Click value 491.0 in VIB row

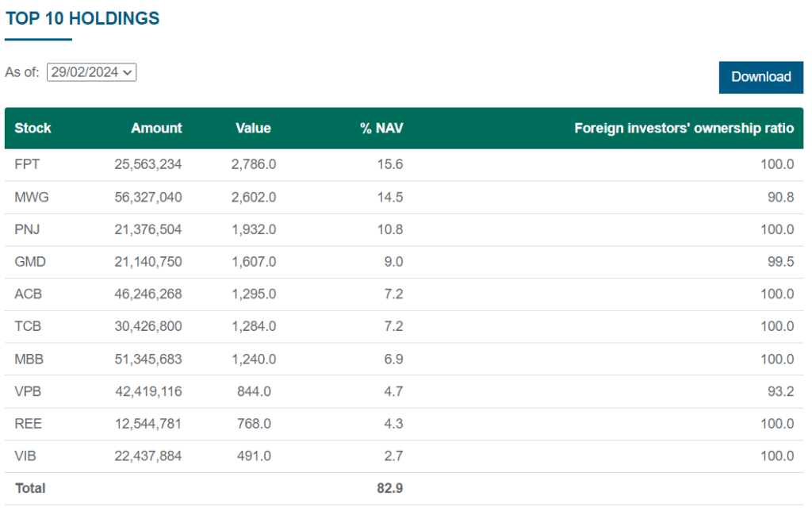pyautogui.click(x=254, y=456)
